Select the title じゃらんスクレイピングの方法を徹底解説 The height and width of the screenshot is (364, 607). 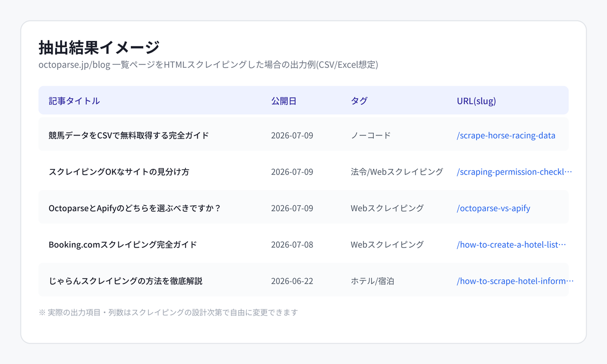pos(125,281)
